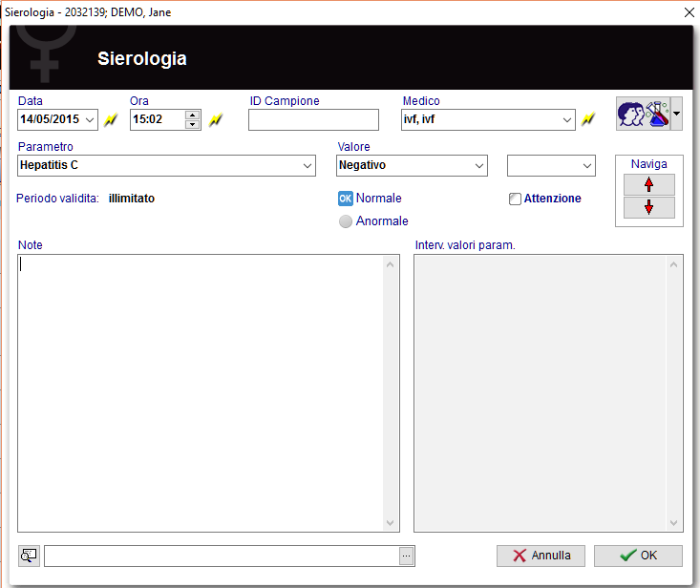The image size is (700, 588).
Task: Click the lightning icon next to Medico field
Action: click(588, 118)
